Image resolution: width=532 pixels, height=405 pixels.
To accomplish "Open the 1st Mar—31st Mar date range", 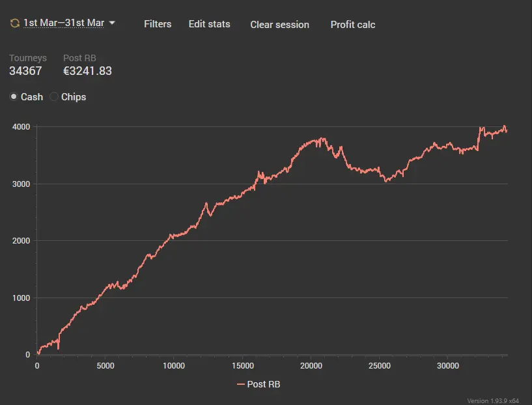I will pyautogui.click(x=64, y=23).
